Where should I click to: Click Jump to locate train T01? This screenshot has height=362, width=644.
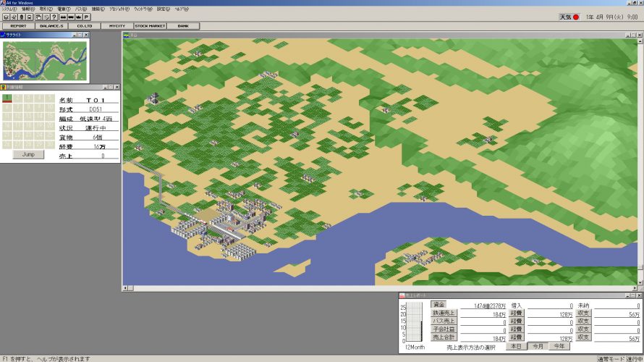point(28,154)
